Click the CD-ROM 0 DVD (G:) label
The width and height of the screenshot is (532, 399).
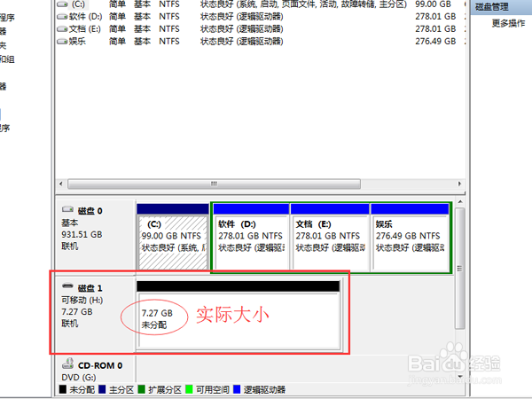96,371
